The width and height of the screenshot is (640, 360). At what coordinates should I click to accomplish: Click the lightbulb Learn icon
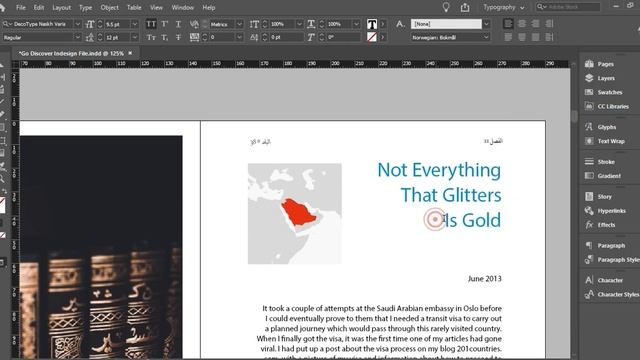pyautogui.click(x=446, y=7)
